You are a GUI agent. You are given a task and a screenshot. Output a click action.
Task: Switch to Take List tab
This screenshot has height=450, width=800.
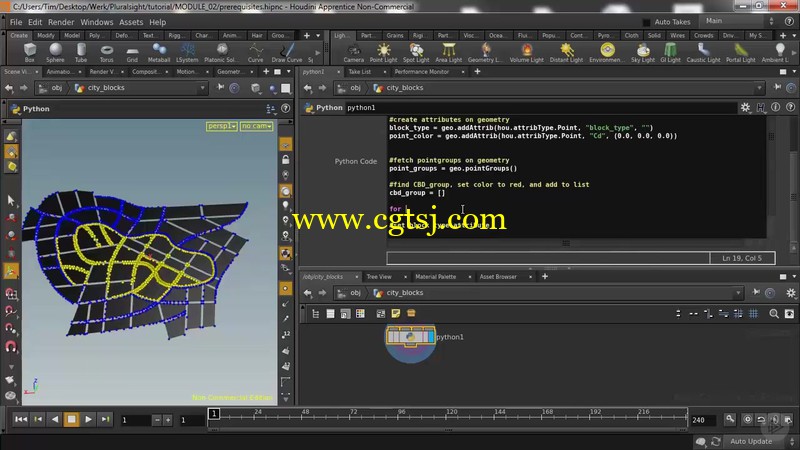360,72
